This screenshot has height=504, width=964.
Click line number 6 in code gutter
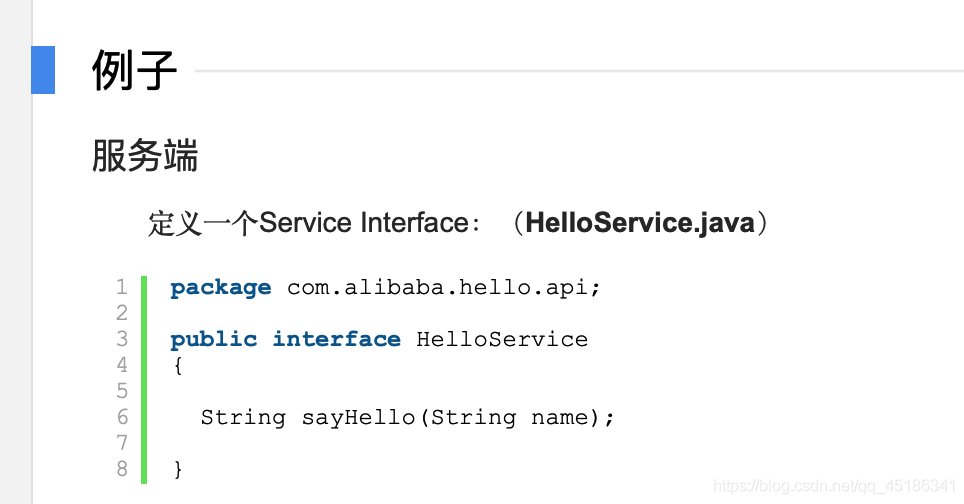coord(122,417)
